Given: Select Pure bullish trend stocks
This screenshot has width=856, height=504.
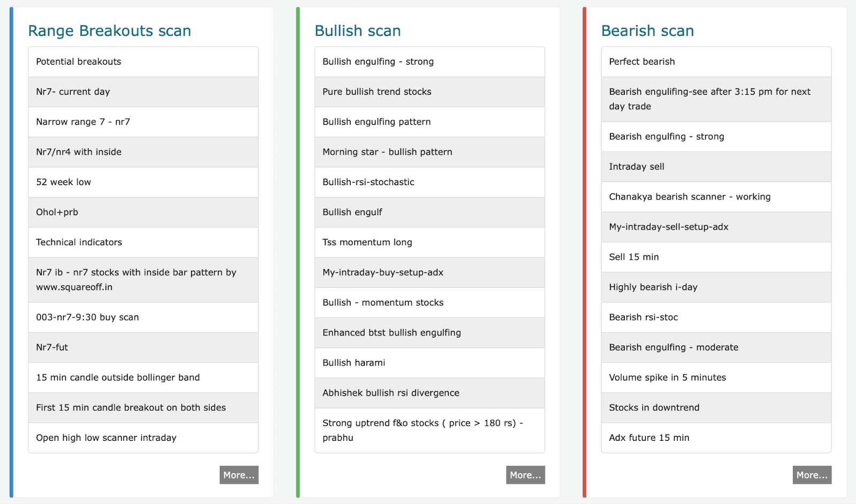Looking at the screenshot, I should pos(430,91).
